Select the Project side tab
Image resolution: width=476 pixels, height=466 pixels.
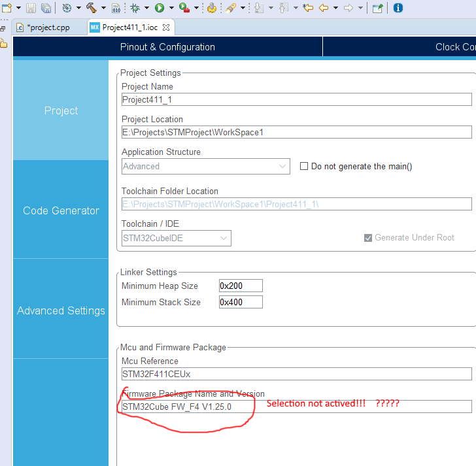[61, 110]
